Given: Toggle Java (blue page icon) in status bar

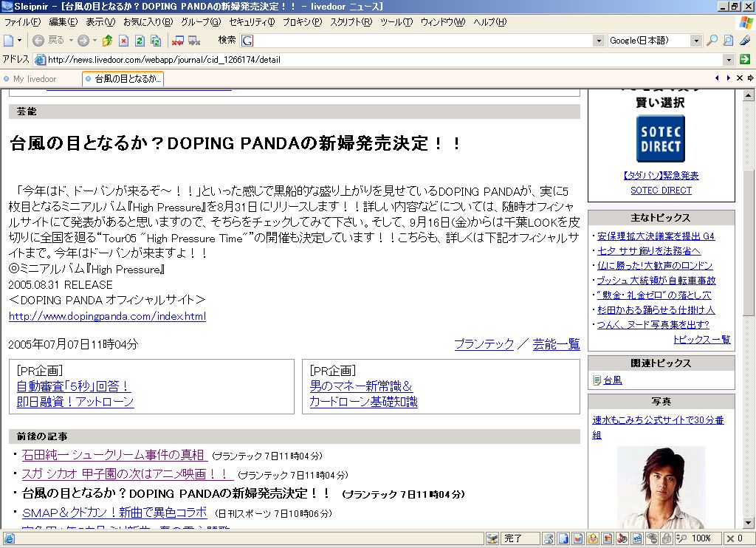Looking at the screenshot, I should [563, 538].
